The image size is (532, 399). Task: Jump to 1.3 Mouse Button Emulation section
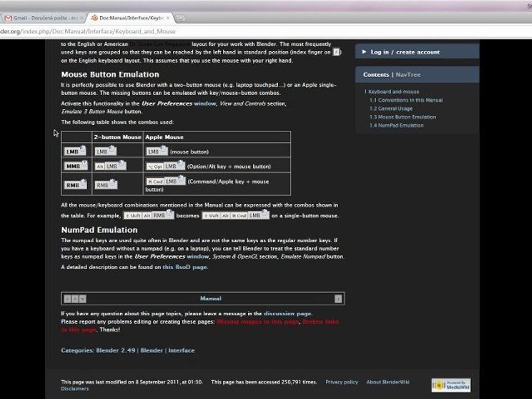tap(403, 117)
